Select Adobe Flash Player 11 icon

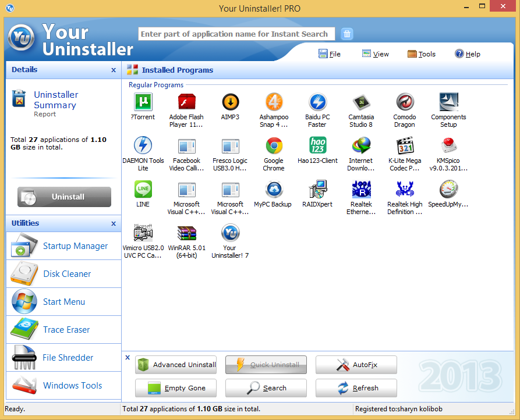187,102
